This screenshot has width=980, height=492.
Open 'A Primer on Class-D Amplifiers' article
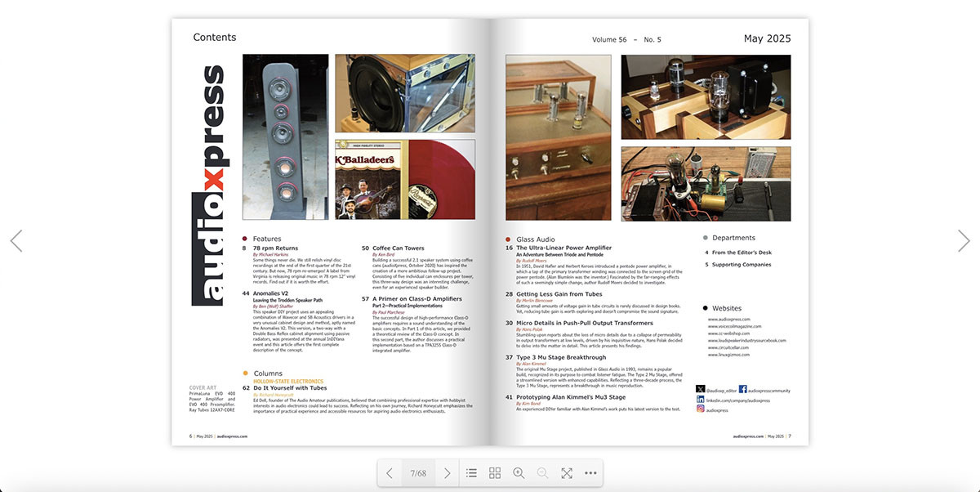(417, 299)
